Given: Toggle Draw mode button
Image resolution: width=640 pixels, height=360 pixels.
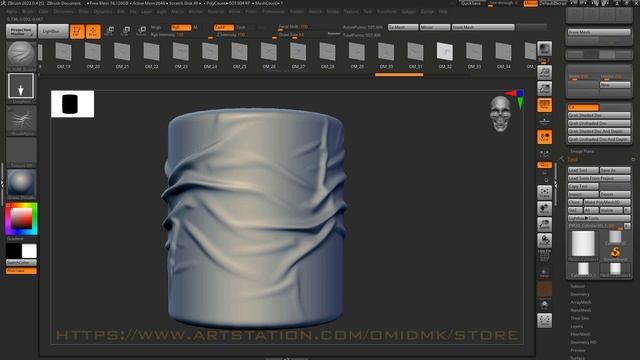Looking at the screenshot, I should pyautogui.click(x=93, y=31).
